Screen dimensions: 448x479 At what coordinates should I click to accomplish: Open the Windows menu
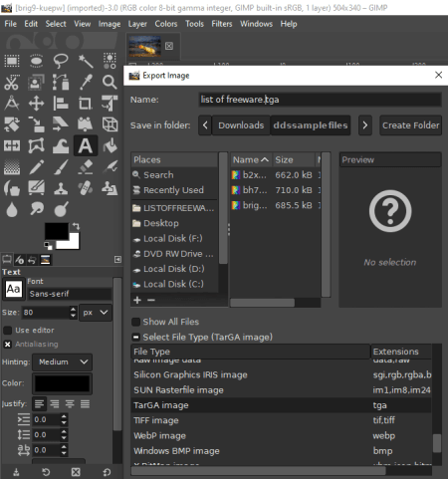(x=256, y=24)
